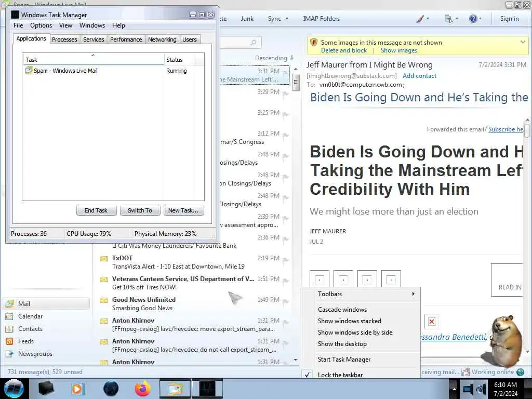Switch to Windows Live Mail taskbar button

pos(175,389)
